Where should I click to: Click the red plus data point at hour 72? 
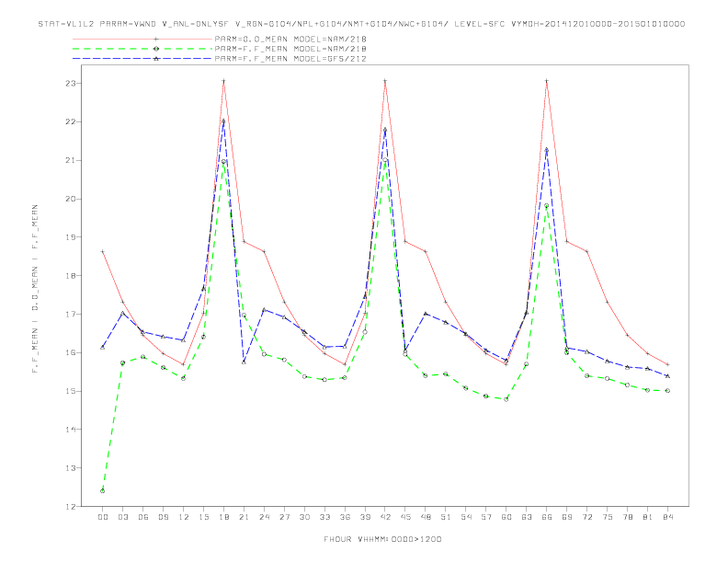[586, 252]
